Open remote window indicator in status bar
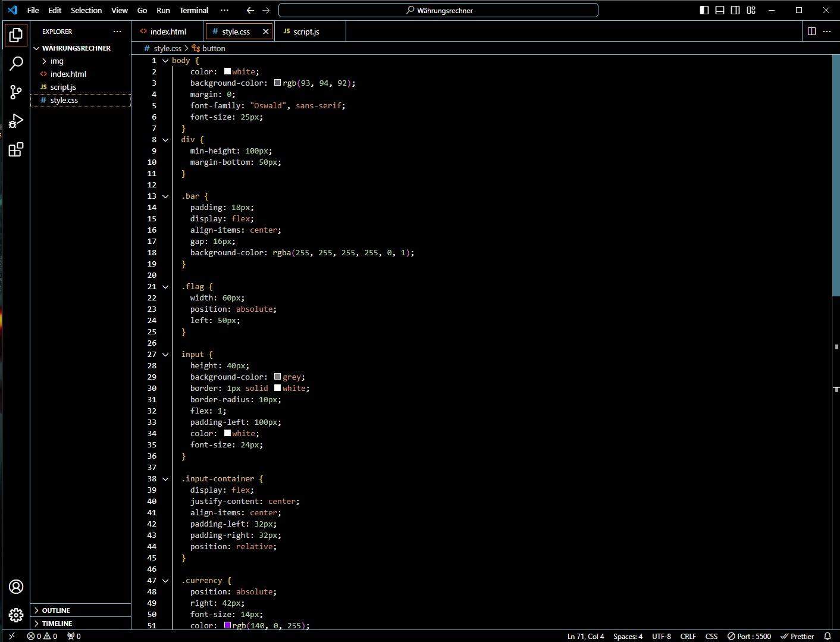 (11, 636)
